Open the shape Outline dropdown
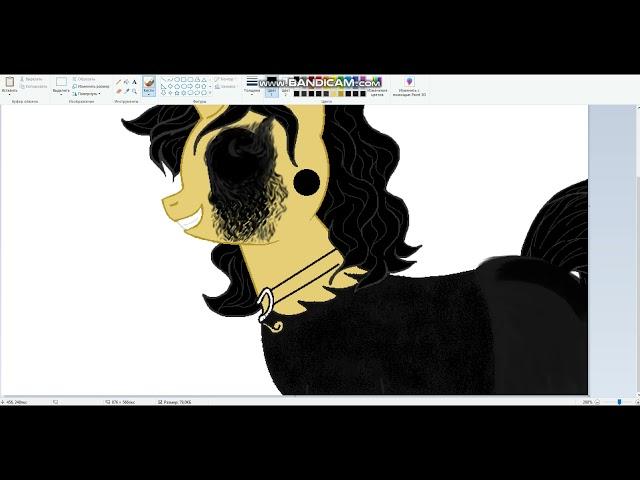 pyautogui.click(x=225, y=79)
